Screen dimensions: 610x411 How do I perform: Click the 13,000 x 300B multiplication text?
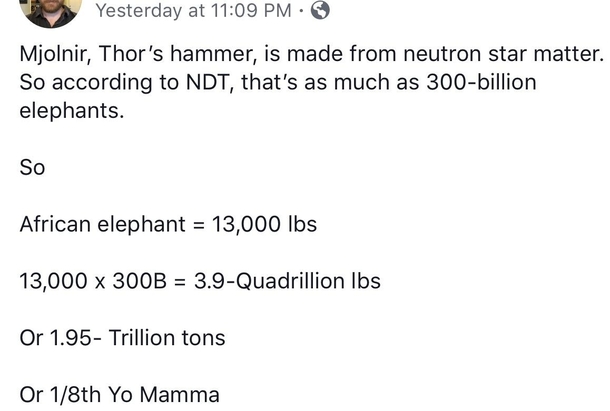tap(93, 281)
